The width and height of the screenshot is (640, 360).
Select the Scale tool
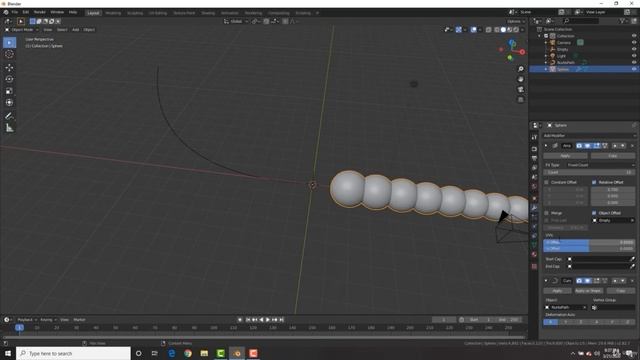[x=9, y=91]
